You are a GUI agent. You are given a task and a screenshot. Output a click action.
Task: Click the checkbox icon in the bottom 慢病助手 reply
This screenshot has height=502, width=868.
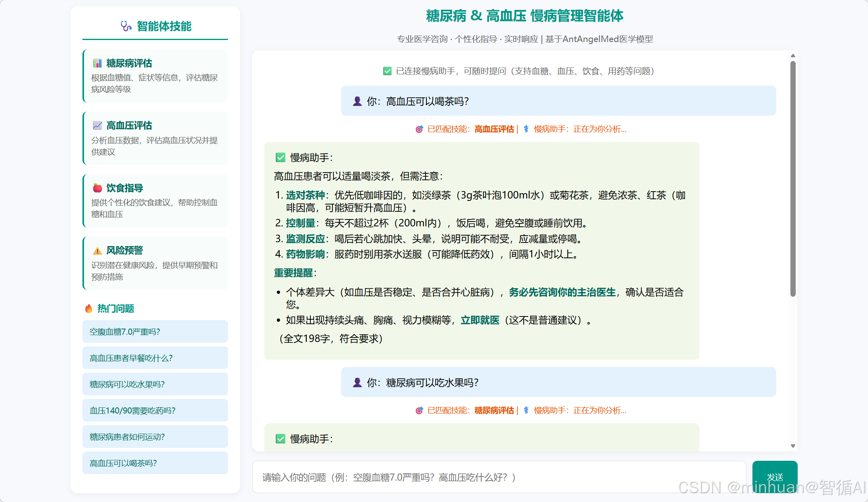click(280, 439)
